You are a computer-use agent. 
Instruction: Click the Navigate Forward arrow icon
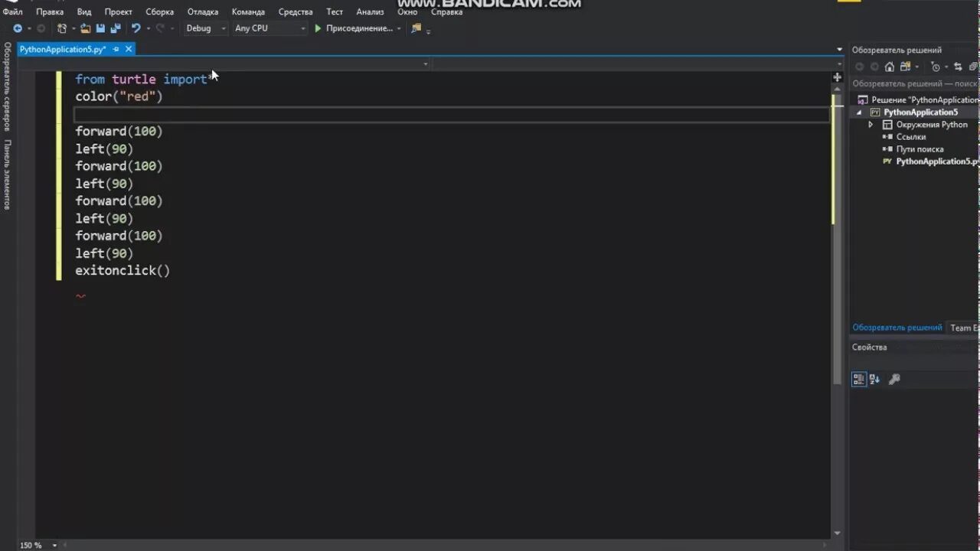click(41, 28)
